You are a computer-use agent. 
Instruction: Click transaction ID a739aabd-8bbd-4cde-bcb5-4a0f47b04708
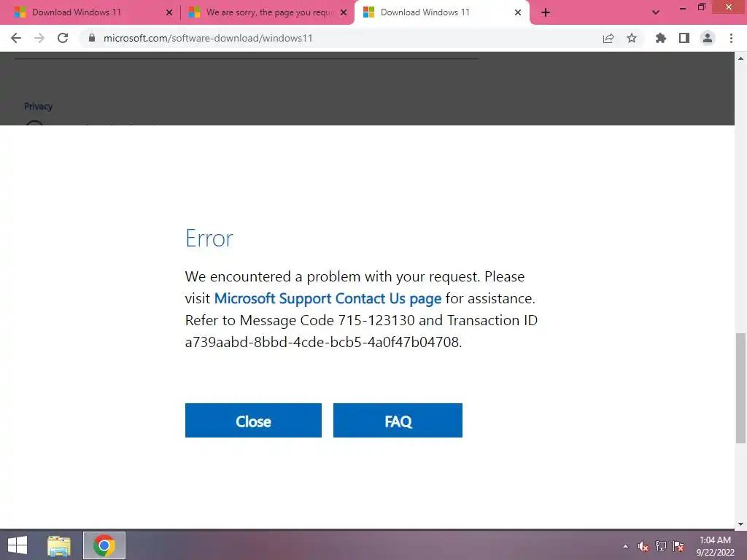(322, 342)
